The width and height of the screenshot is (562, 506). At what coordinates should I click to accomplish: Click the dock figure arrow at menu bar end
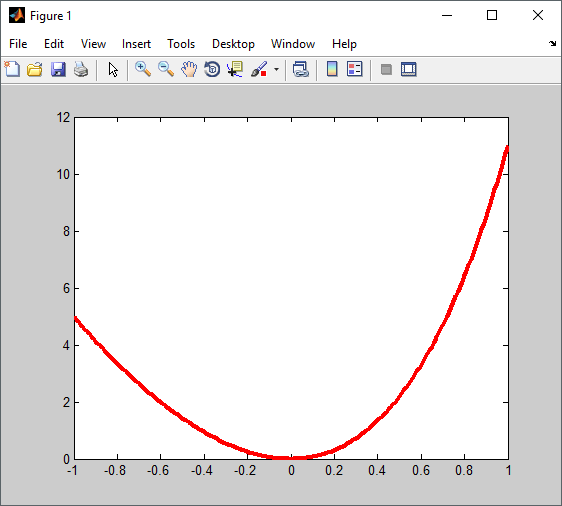point(552,43)
